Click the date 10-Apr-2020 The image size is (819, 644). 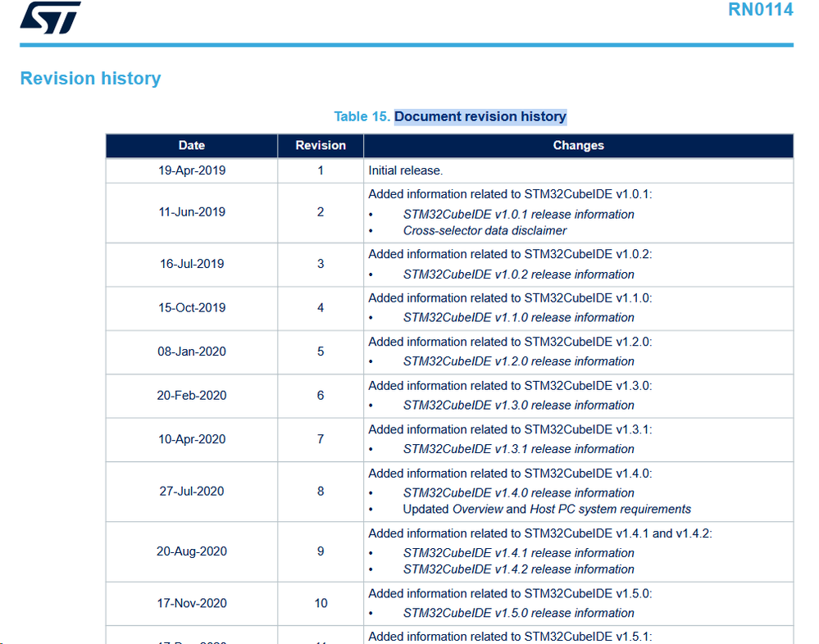click(x=192, y=439)
